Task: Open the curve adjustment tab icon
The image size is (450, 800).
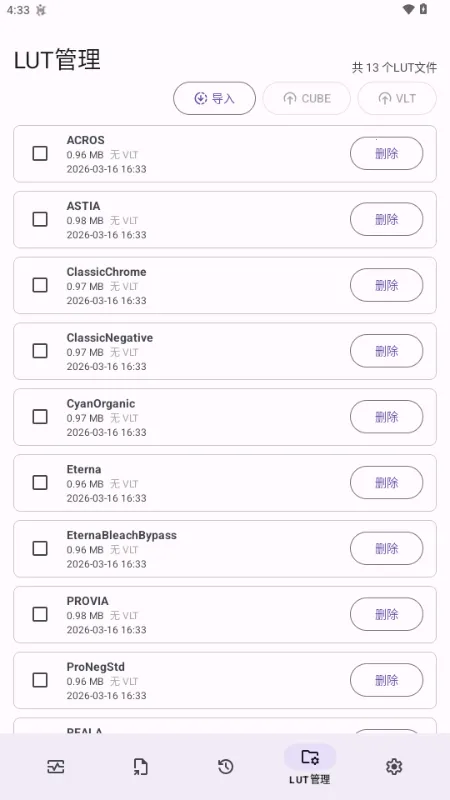Action: click(x=56, y=766)
